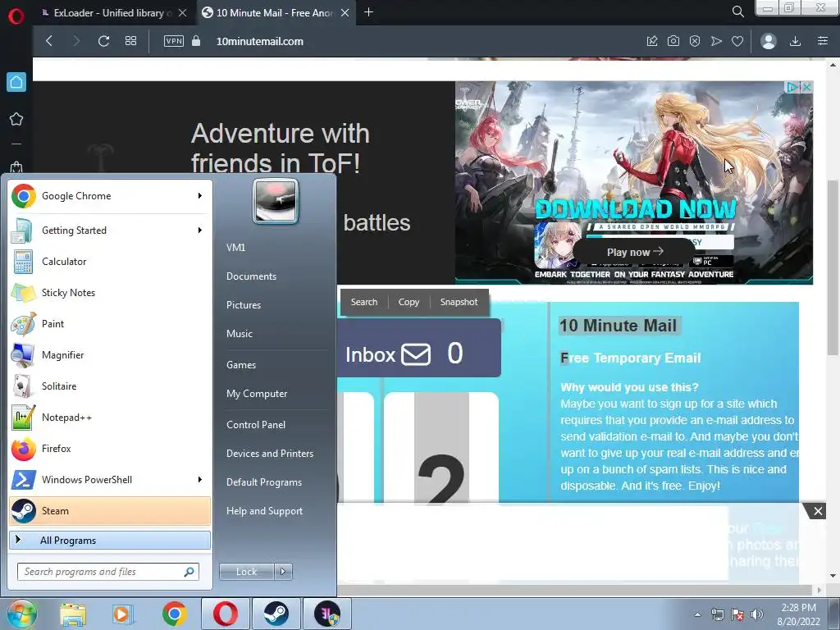Launch Steam from Start menu

click(110, 510)
